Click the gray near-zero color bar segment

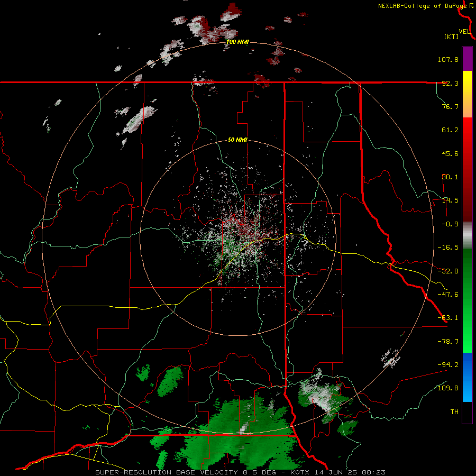point(467,235)
